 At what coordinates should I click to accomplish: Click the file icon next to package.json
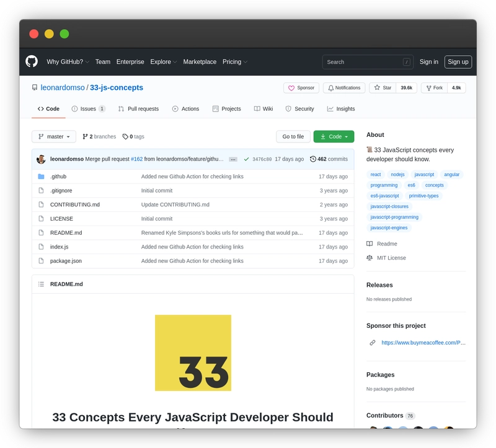click(41, 261)
